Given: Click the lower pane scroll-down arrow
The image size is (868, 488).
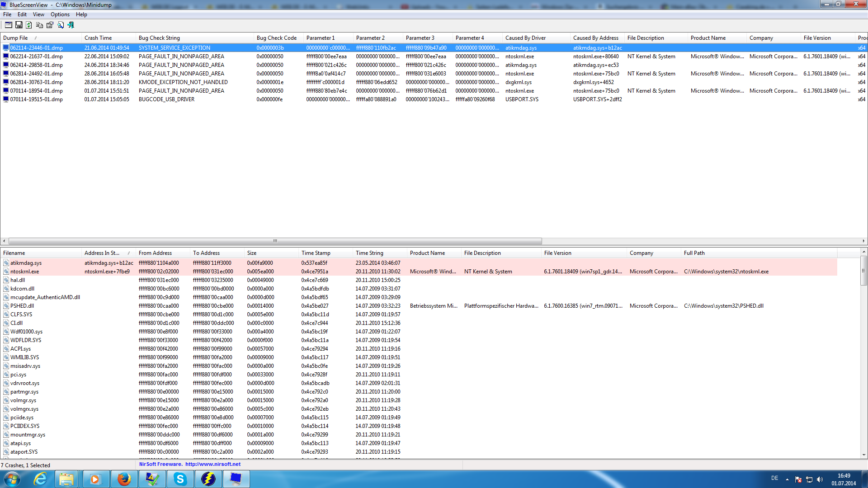Looking at the screenshot, I should click(863, 455).
